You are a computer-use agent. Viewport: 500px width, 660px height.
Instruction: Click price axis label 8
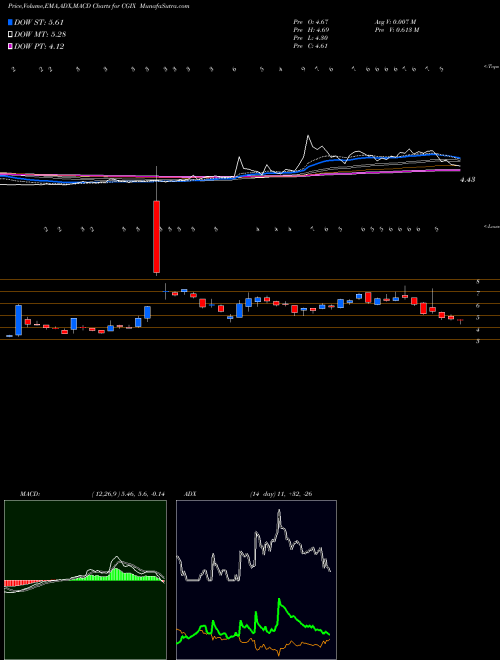(478, 282)
